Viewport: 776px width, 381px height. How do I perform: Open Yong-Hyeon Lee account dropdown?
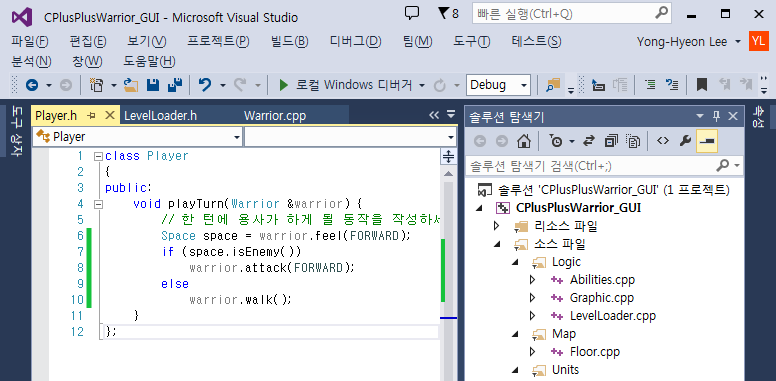[738, 42]
